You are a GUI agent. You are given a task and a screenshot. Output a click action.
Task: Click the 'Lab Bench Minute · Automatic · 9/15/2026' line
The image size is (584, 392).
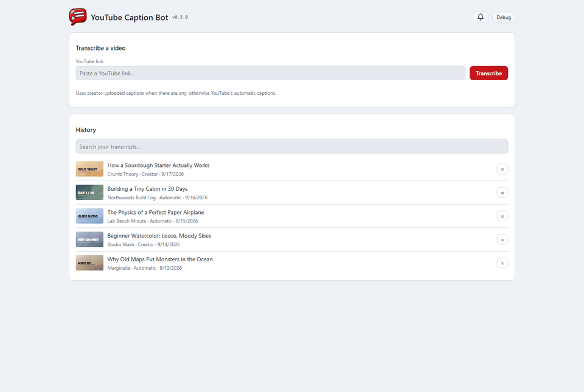click(x=153, y=221)
